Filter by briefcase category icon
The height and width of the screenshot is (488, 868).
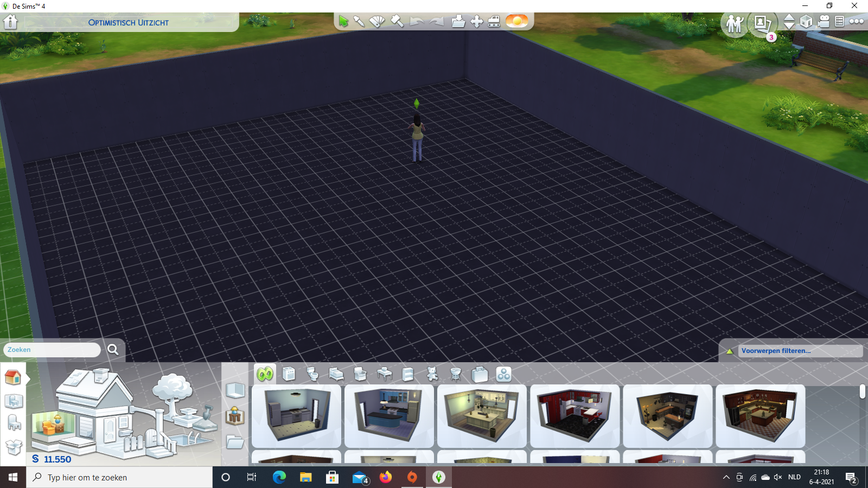point(480,374)
